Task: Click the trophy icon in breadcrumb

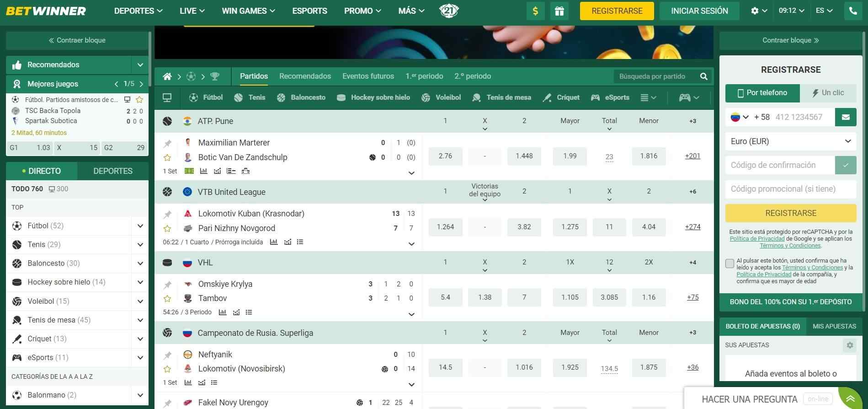Action: [x=214, y=76]
